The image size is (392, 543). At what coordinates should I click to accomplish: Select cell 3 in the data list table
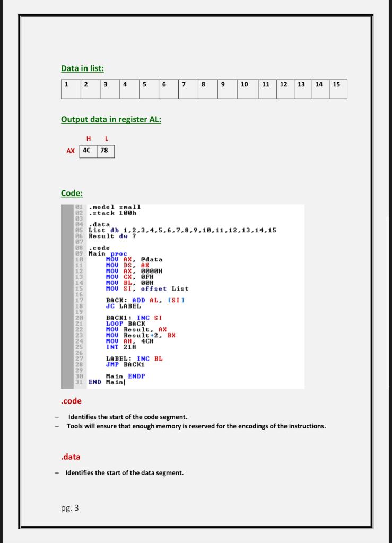click(x=110, y=89)
